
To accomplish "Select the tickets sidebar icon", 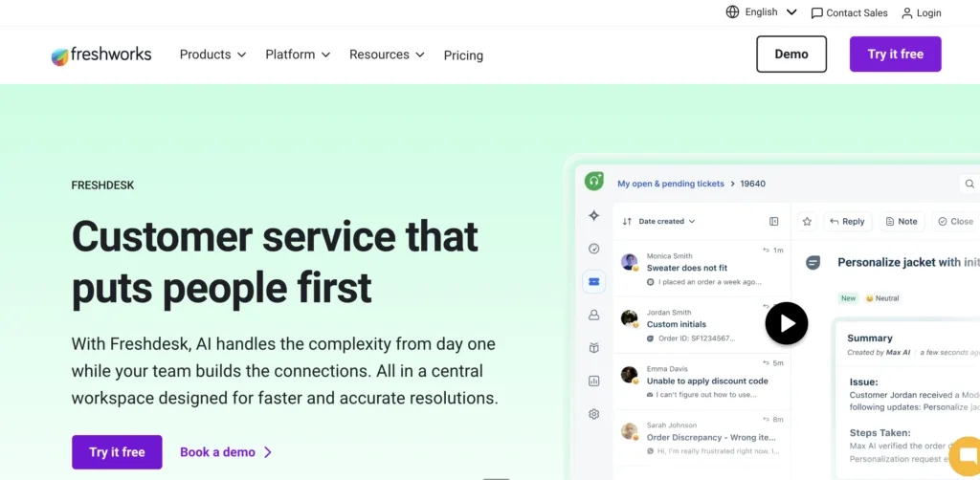I will click(593, 282).
